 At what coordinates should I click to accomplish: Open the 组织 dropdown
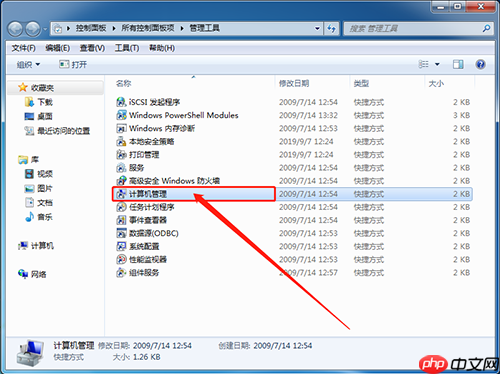click(28, 64)
